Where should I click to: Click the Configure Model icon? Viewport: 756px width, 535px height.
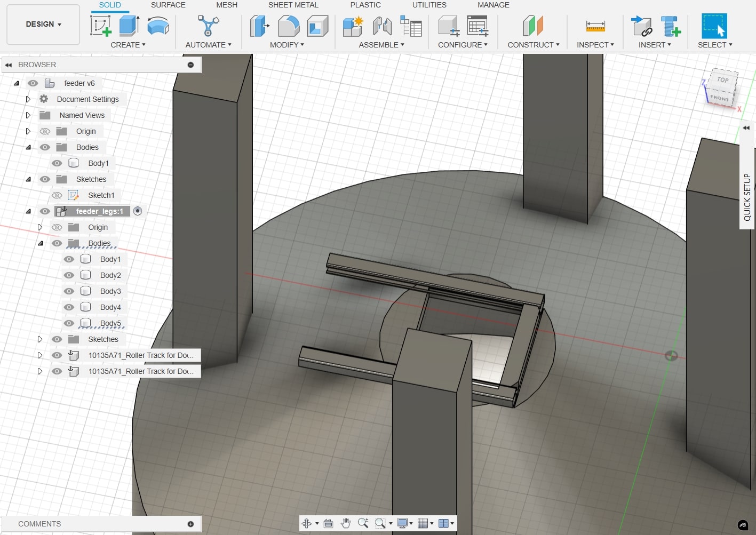point(448,26)
